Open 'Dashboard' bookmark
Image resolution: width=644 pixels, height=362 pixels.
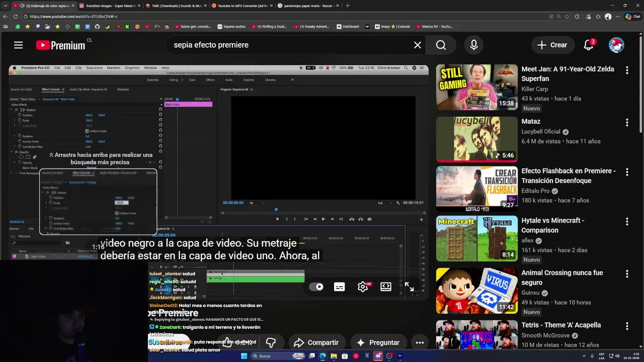pos(348,27)
